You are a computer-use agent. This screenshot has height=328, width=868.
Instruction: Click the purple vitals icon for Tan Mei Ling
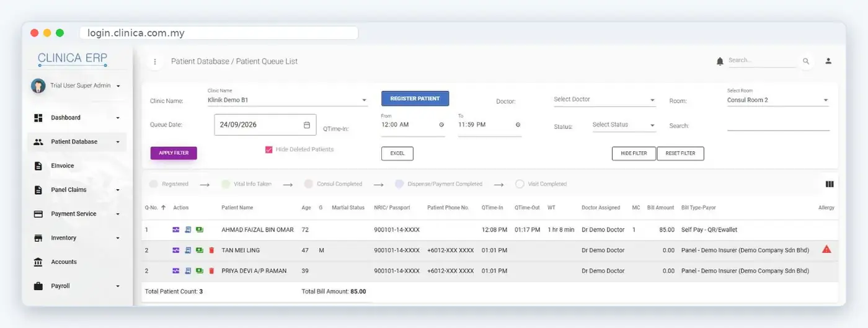(x=176, y=250)
